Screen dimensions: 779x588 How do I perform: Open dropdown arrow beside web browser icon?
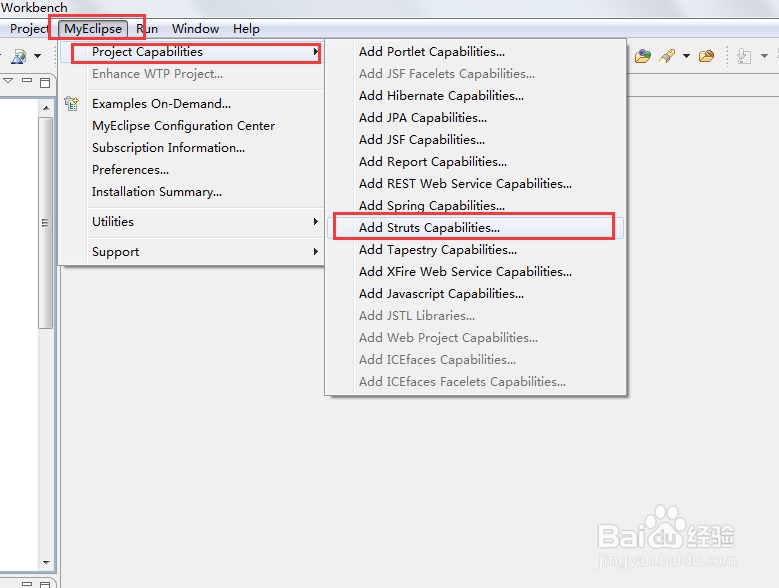[x=38, y=56]
